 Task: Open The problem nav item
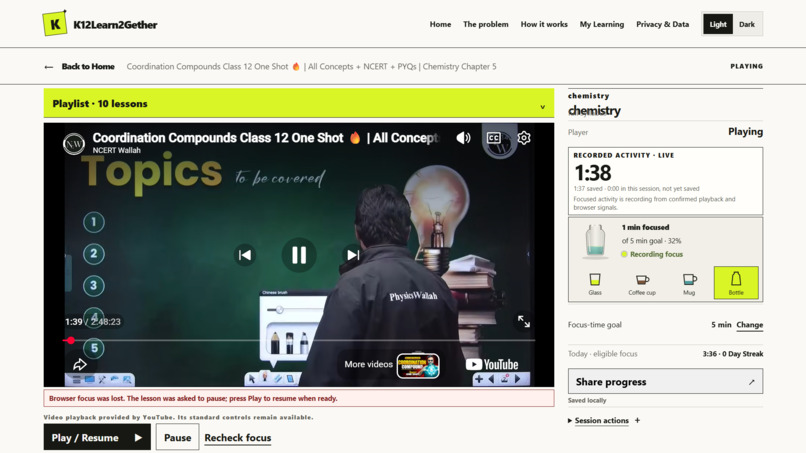(485, 24)
